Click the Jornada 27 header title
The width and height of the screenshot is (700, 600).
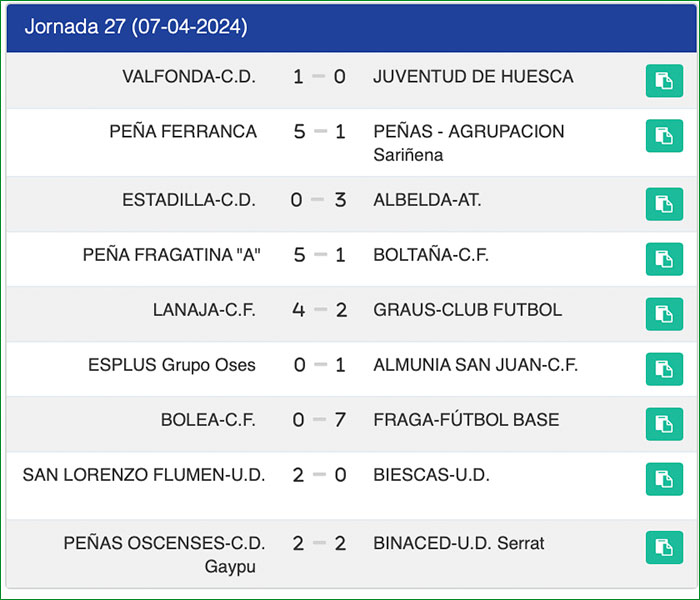pyautogui.click(x=135, y=27)
